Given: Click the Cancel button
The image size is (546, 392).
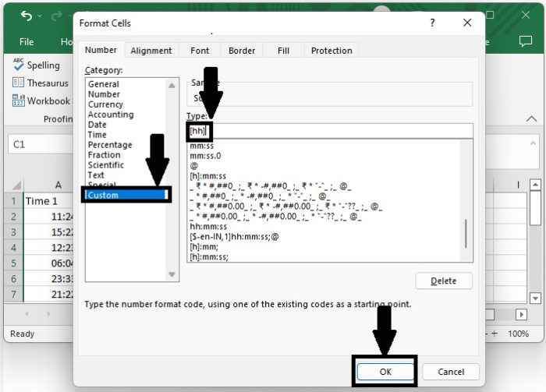Looking at the screenshot, I should 451,372.
